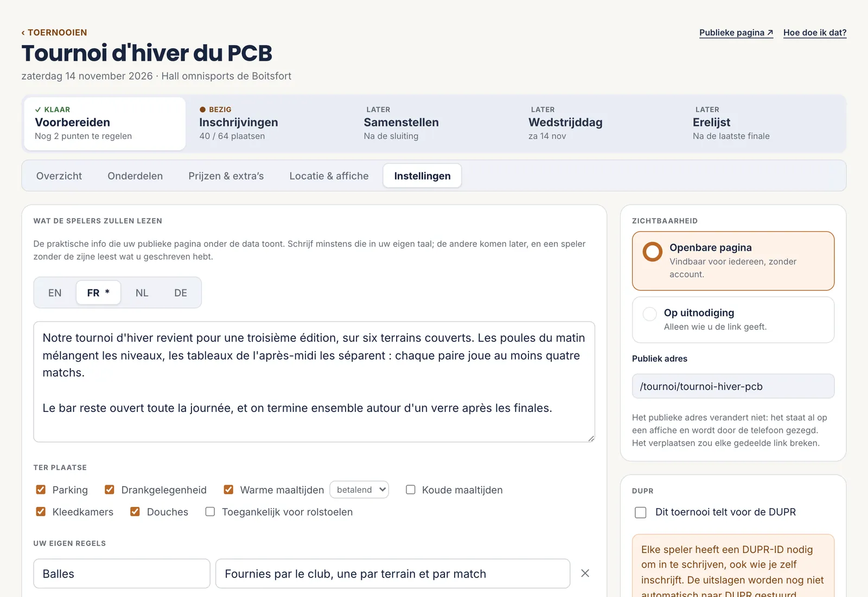Uncheck the Kleedkamers checkbox
868x597 pixels.
point(41,511)
